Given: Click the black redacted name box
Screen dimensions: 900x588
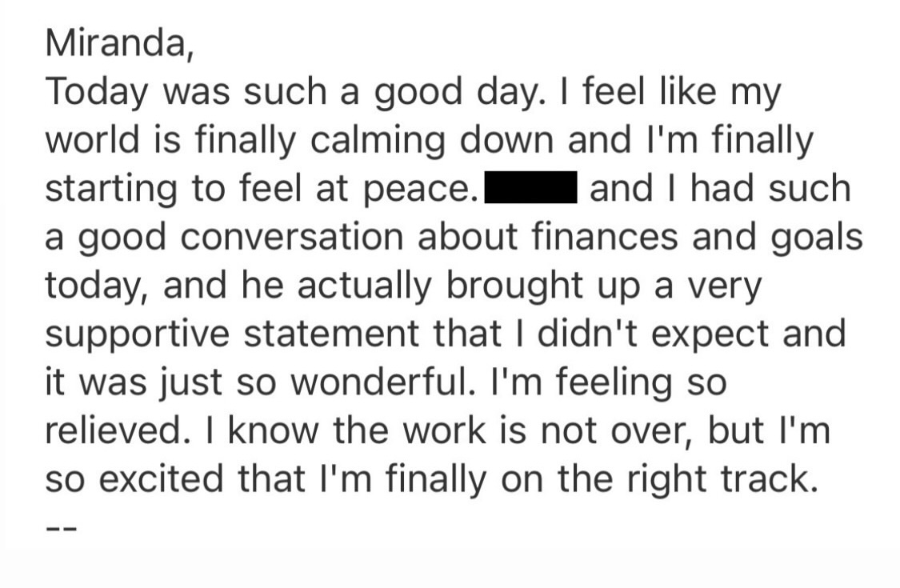Looking at the screenshot, I should (x=532, y=190).
